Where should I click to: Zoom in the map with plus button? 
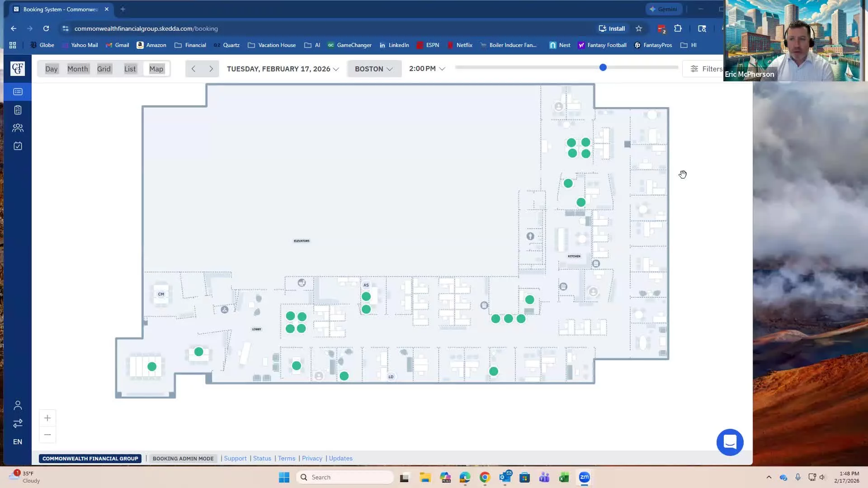pos(47,418)
